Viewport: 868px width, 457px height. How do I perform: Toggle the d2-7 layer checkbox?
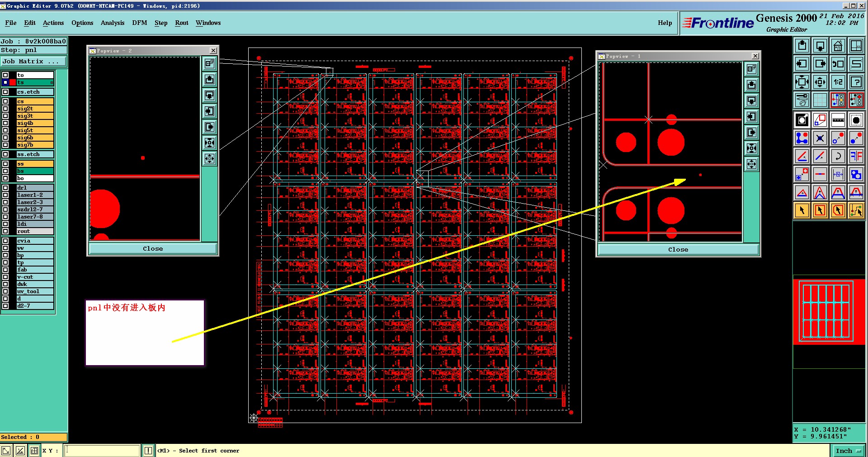point(5,306)
